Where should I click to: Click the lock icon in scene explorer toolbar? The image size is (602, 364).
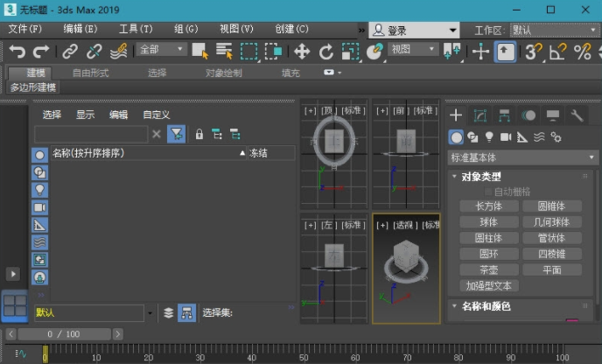pos(199,134)
